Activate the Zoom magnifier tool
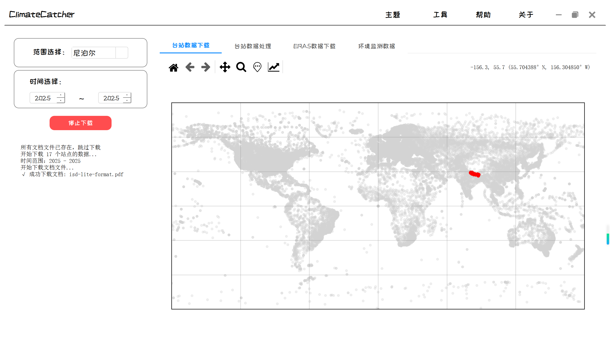The width and height of the screenshot is (610, 364). (241, 67)
